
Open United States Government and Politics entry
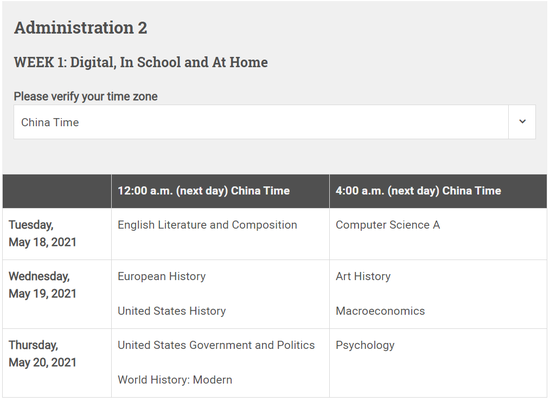point(216,345)
